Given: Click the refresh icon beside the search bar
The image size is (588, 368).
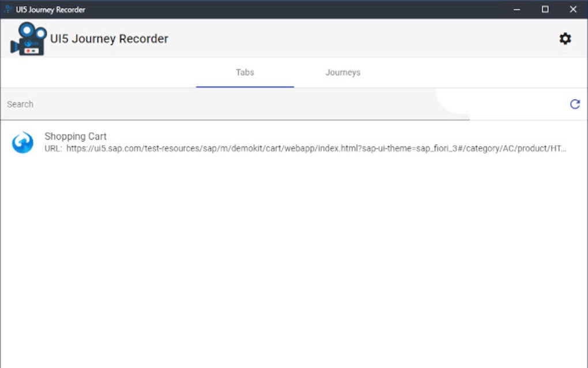Looking at the screenshot, I should point(575,104).
